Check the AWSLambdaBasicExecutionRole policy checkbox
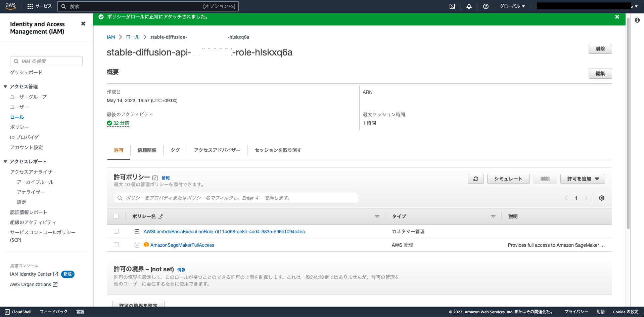 tap(116, 231)
